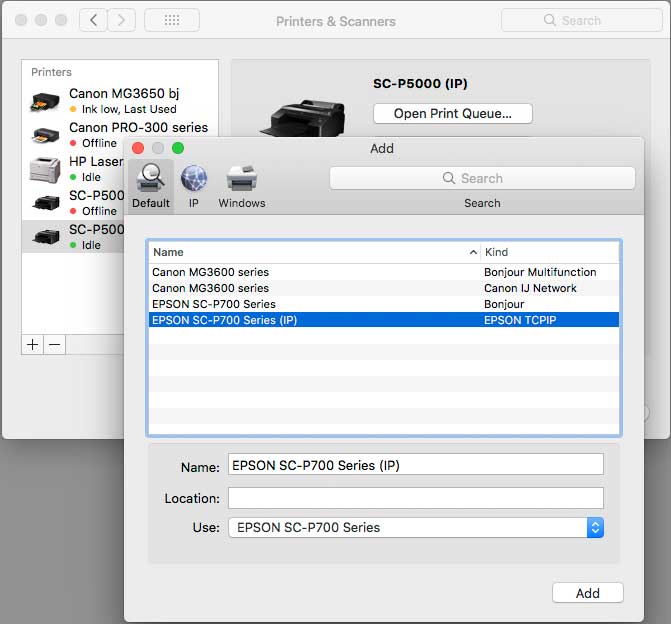Image resolution: width=671 pixels, height=624 pixels.
Task: Click the minus button to remove printer
Action: pos(54,345)
